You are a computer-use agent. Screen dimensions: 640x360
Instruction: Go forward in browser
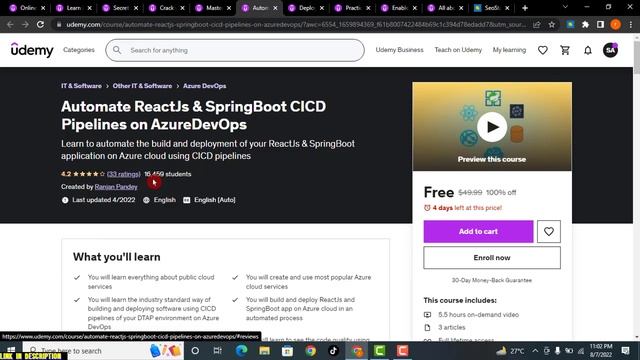25,24
